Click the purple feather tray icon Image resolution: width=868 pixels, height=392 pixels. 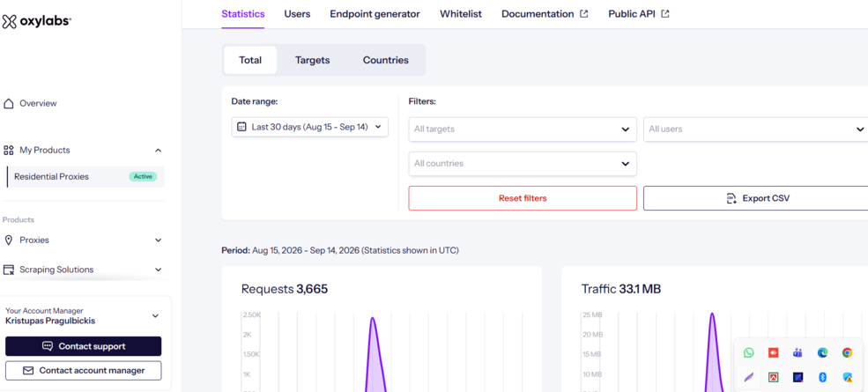click(x=748, y=377)
